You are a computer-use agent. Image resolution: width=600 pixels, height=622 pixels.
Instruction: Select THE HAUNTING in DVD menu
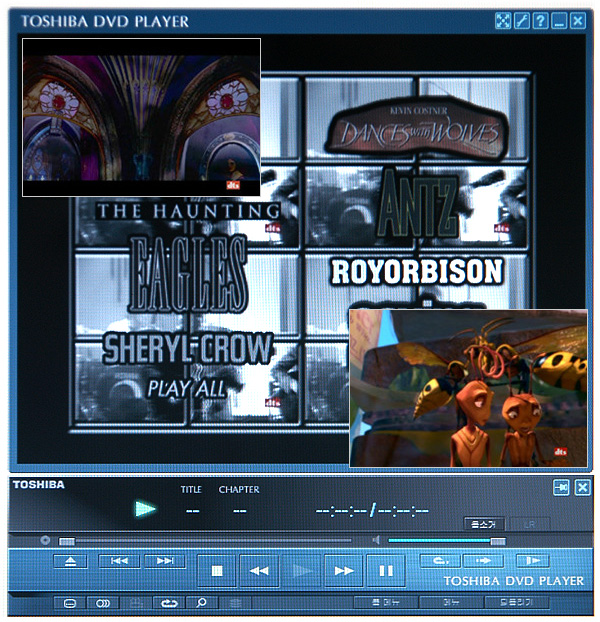tap(188, 211)
